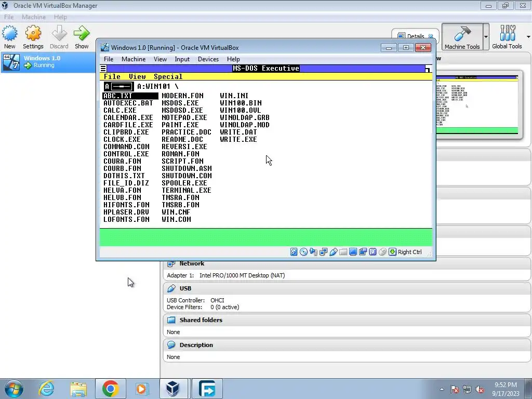Click VirtualBox cube taskbar icon
The image size is (532, 399).
[172, 389]
